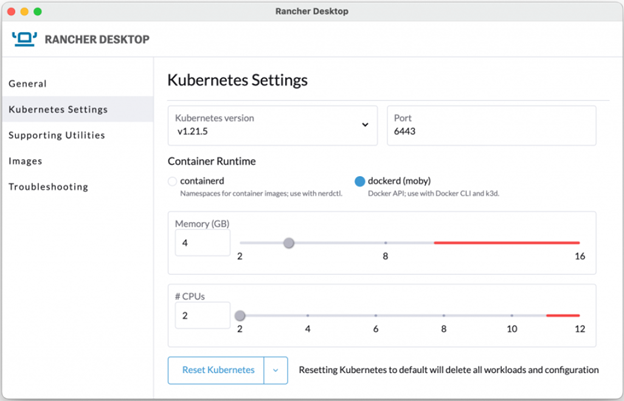Open the General settings section
This screenshot has height=401, width=624.
click(x=28, y=84)
